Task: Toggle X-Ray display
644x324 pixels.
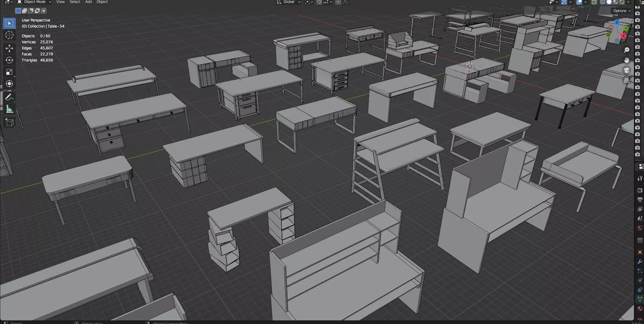Action: [594, 2]
